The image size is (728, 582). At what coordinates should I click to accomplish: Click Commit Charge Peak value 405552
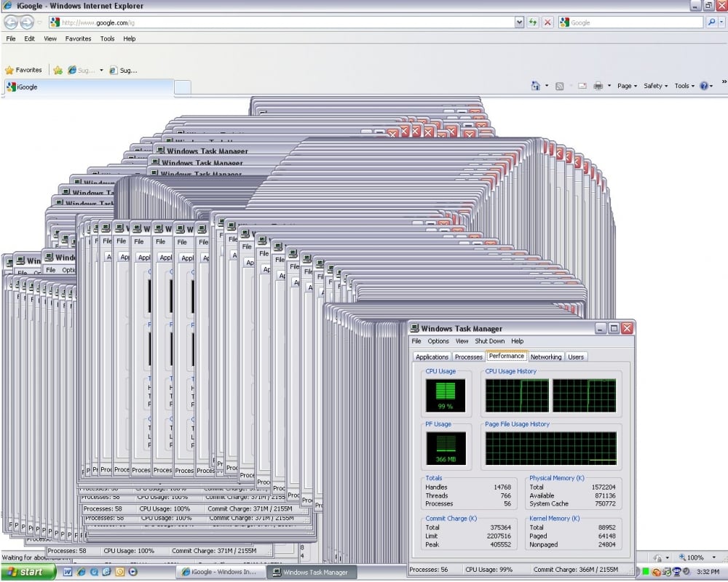click(x=501, y=545)
